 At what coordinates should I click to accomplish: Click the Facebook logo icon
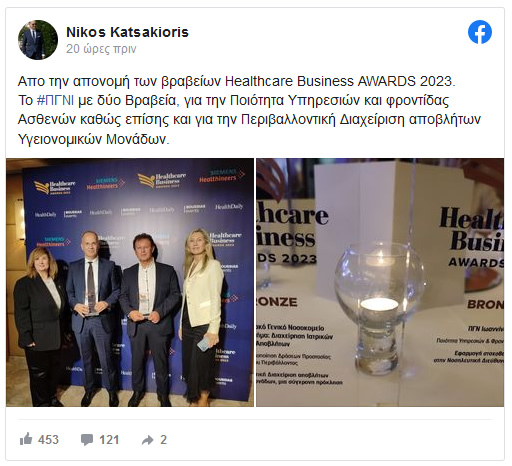pyautogui.click(x=480, y=32)
